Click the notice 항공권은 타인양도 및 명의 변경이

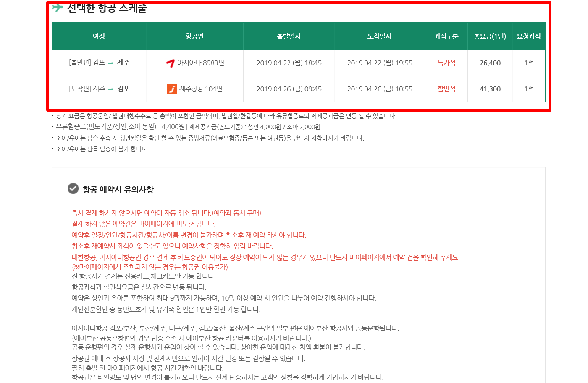[228, 377]
